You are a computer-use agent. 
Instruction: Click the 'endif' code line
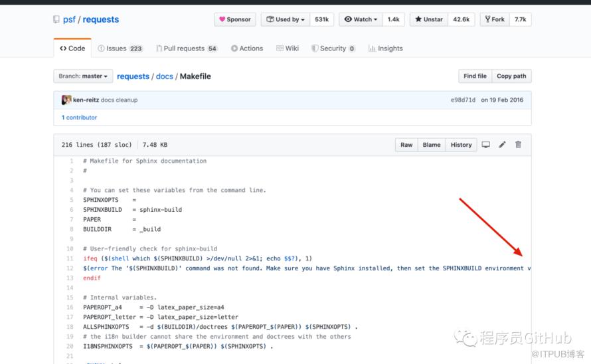click(x=92, y=278)
